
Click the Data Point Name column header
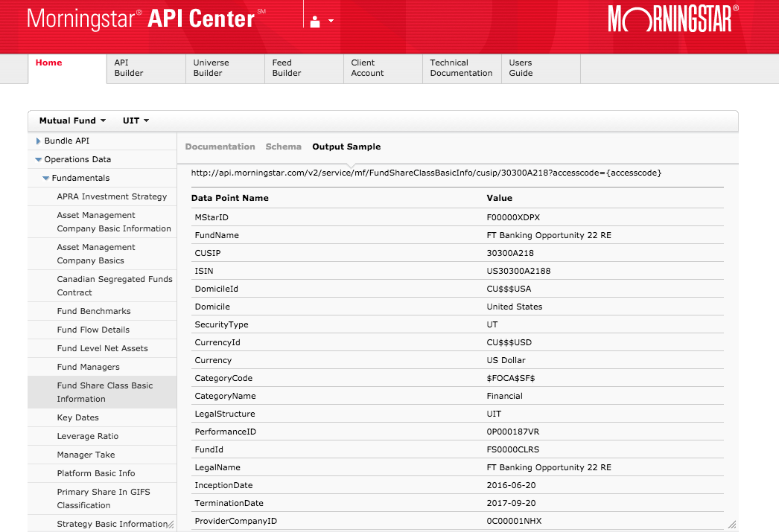pos(229,198)
